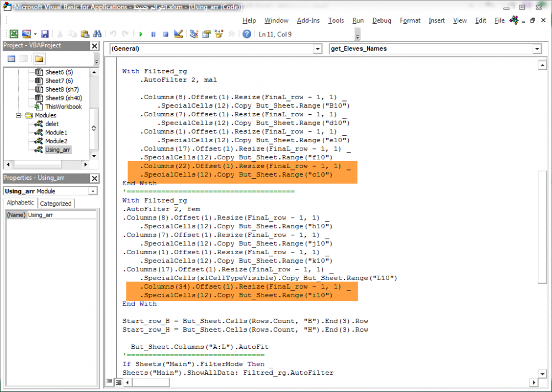This screenshot has width=552, height=392.
Task: Click the code window scroll down arrow
Action: 542,374
